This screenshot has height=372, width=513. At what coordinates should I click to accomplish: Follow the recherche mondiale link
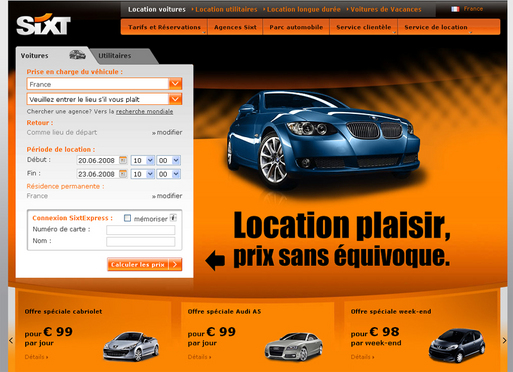144,111
